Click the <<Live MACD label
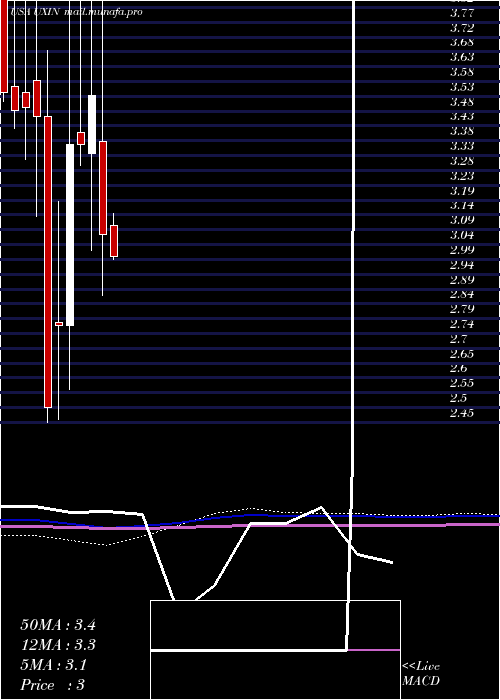The image size is (500, 700). pyautogui.click(x=421, y=674)
